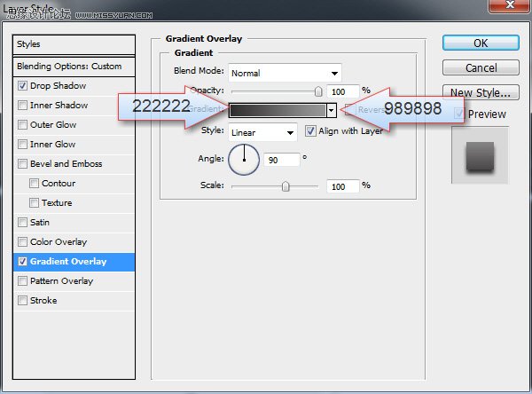The height and width of the screenshot is (394, 532).
Task: Enable the Color Overlay checkbox
Action: 22,242
